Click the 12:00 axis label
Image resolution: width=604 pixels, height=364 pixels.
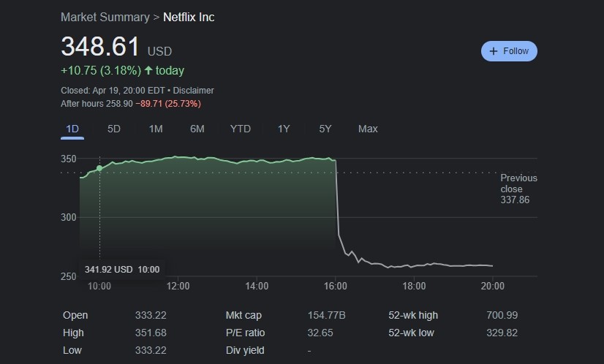(x=178, y=286)
